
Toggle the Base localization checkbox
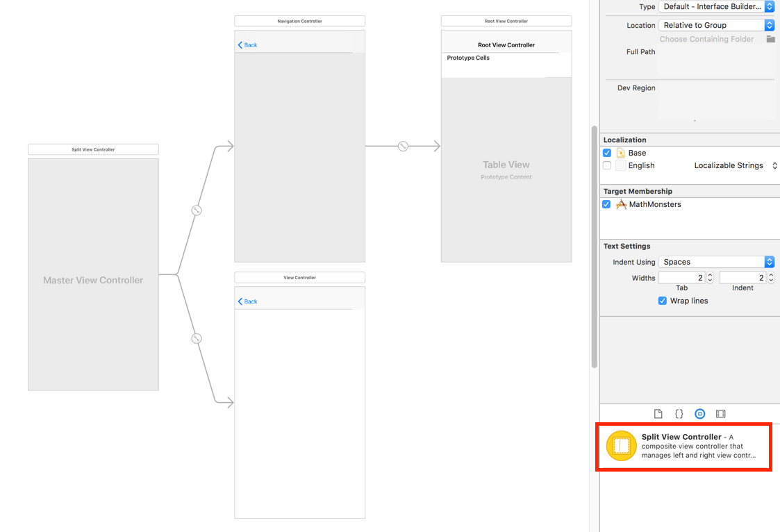pos(607,153)
